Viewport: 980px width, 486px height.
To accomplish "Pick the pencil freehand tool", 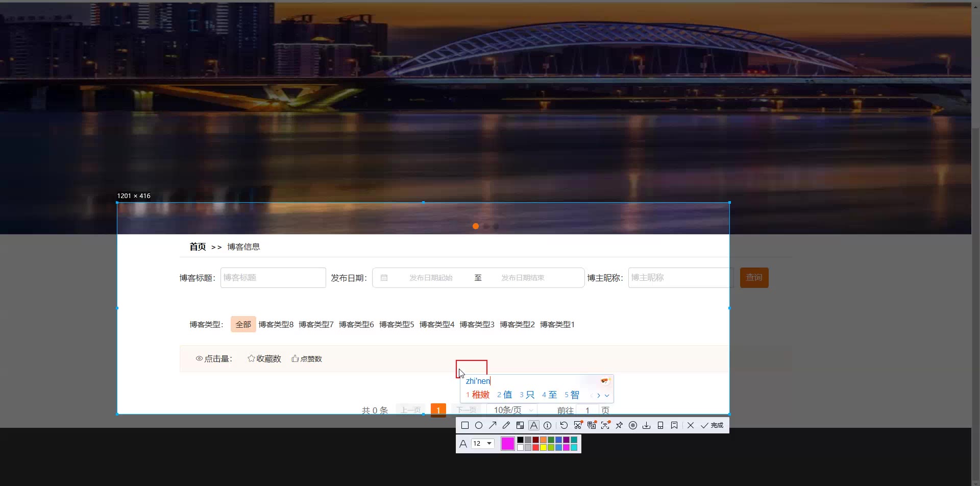I will pyautogui.click(x=506, y=425).
